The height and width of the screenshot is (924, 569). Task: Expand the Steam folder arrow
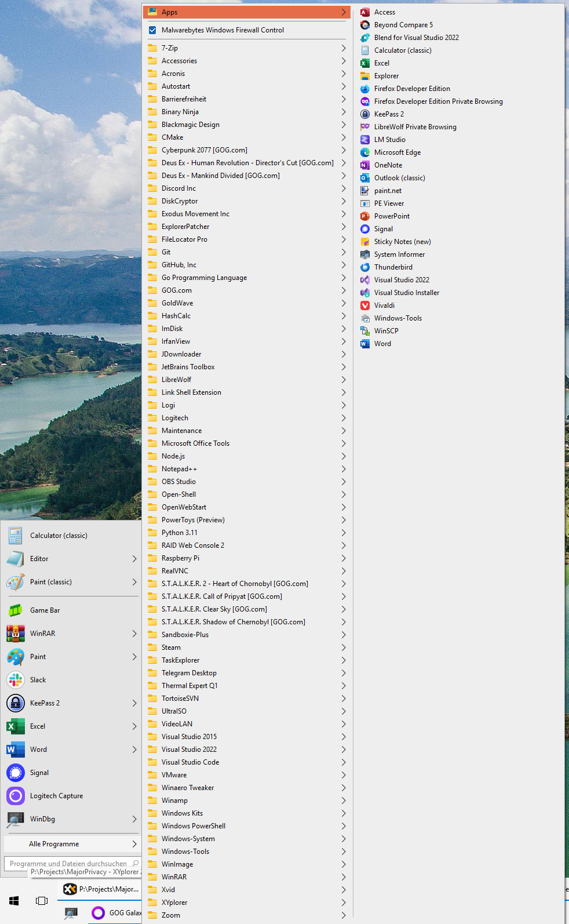344,647
